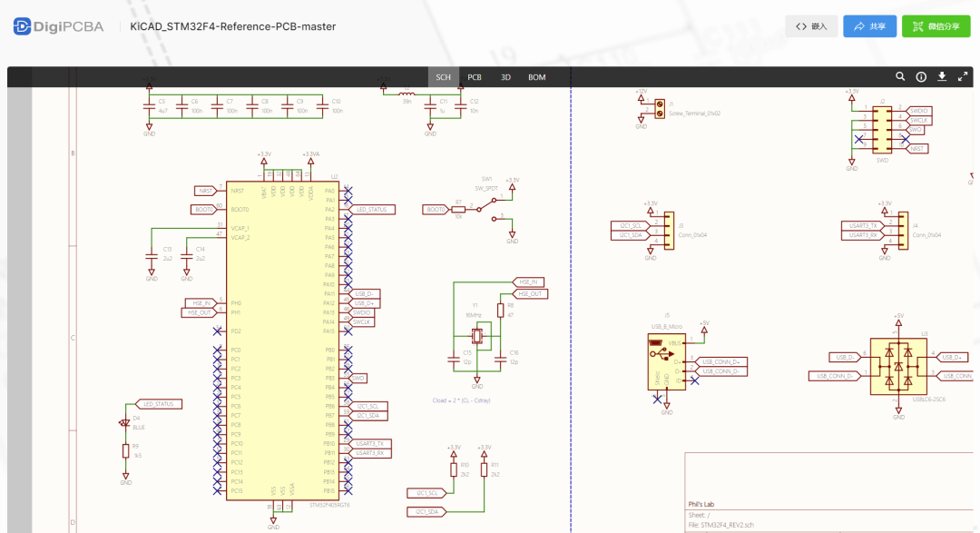
Task: Click the embed 嵌入 button
Action: [x=811, y=26]
